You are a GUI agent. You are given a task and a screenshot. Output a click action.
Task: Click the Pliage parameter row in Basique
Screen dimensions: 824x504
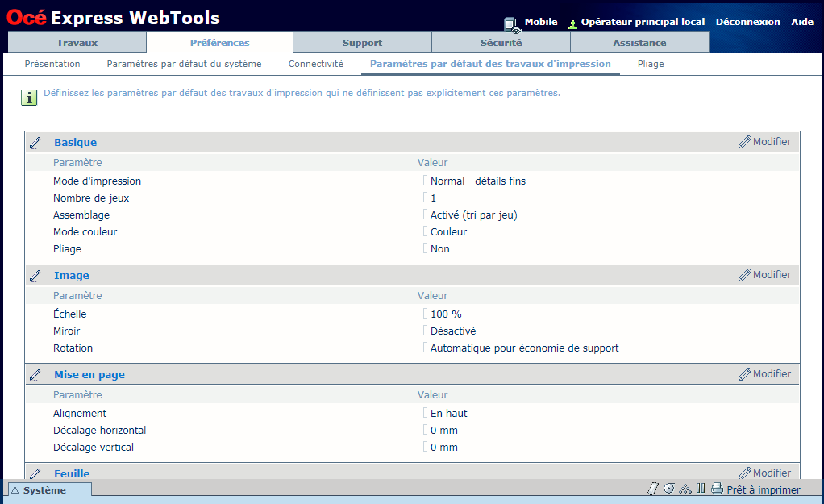coord(67,248)
